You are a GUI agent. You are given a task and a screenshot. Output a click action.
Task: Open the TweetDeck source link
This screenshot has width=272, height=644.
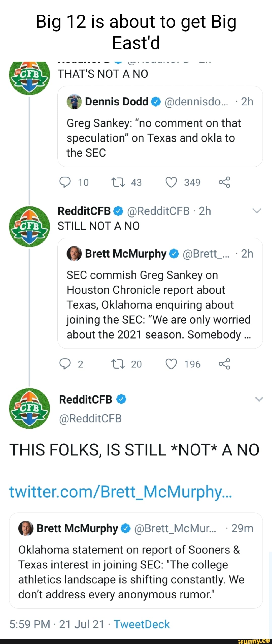(142, 624)
